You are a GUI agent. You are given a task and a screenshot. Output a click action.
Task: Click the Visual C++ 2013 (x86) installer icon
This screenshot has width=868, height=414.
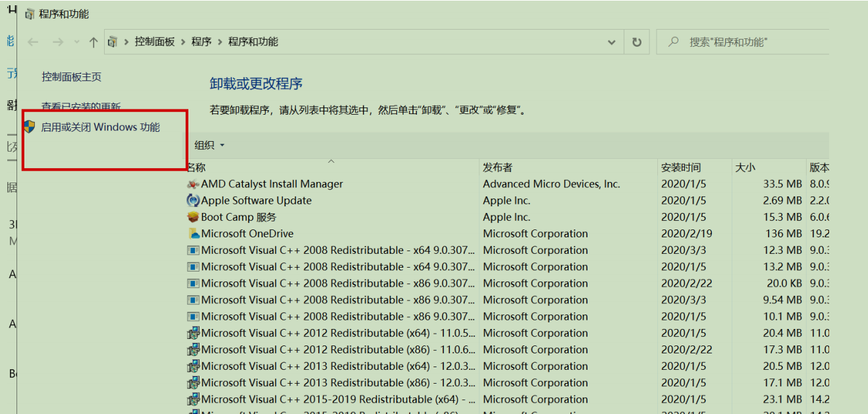(x=193, y=382)
